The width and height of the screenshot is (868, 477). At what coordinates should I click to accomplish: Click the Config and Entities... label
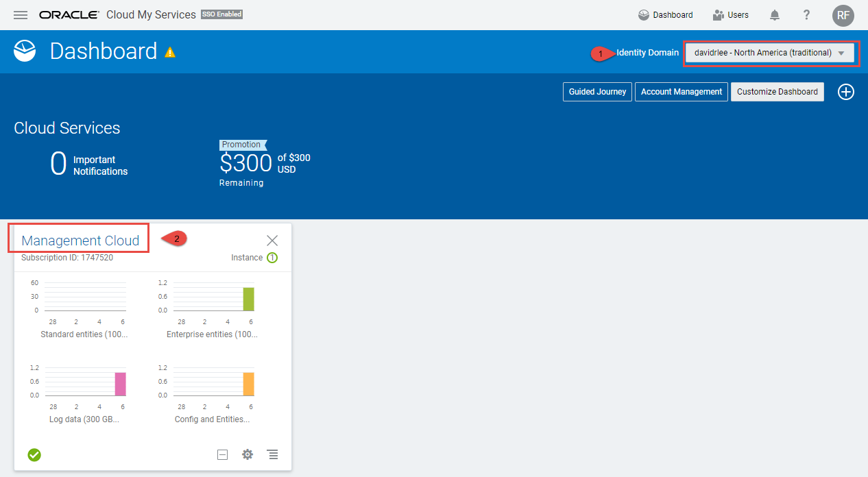[213, 419]
